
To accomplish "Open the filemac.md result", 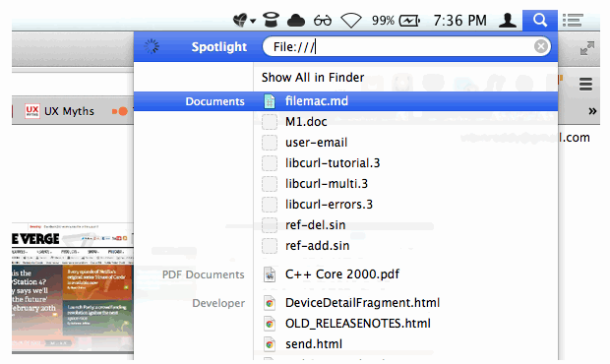I will [345, 101].
